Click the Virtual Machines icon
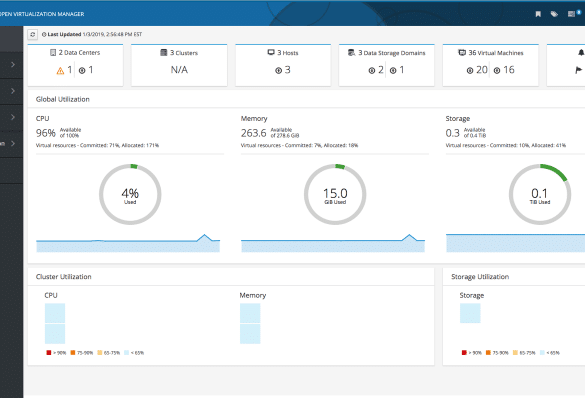585x398 pixels. pos(462,53)
